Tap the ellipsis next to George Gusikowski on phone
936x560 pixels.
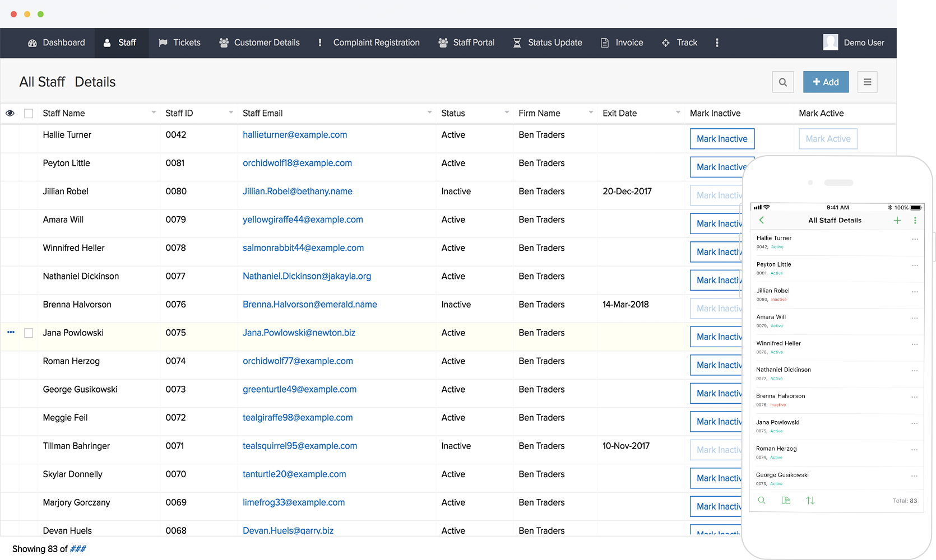coord(915,476)
